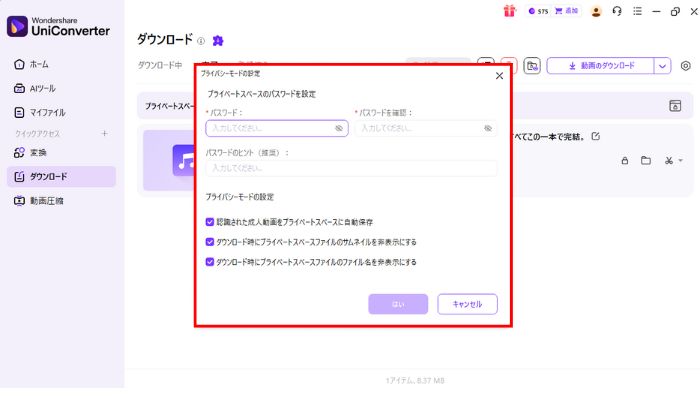Click the パスワードのヒント input field
Image resolution: width=700 pixels, height=400 pixels.
click(x=351, y=169)
